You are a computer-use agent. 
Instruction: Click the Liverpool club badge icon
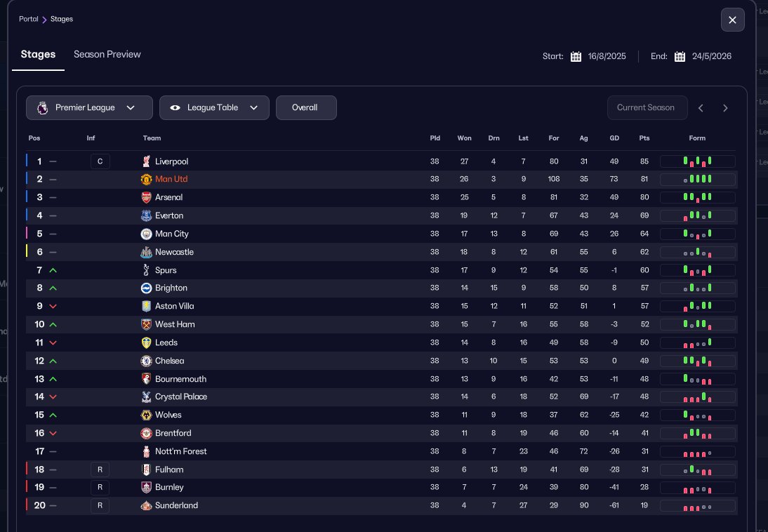146,161
